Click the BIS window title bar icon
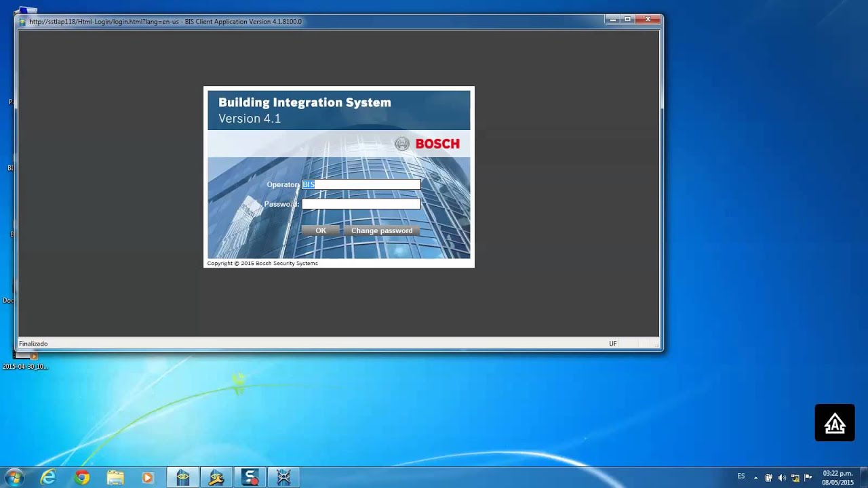This screenshot has width=868, height=488. coord(22,22)
